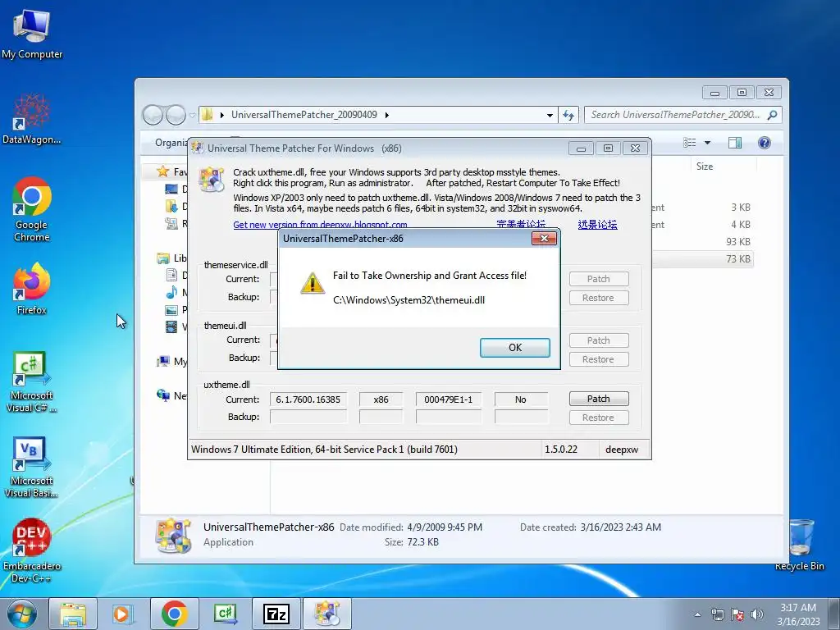Click Explorer back navigation button

[153, 115]
